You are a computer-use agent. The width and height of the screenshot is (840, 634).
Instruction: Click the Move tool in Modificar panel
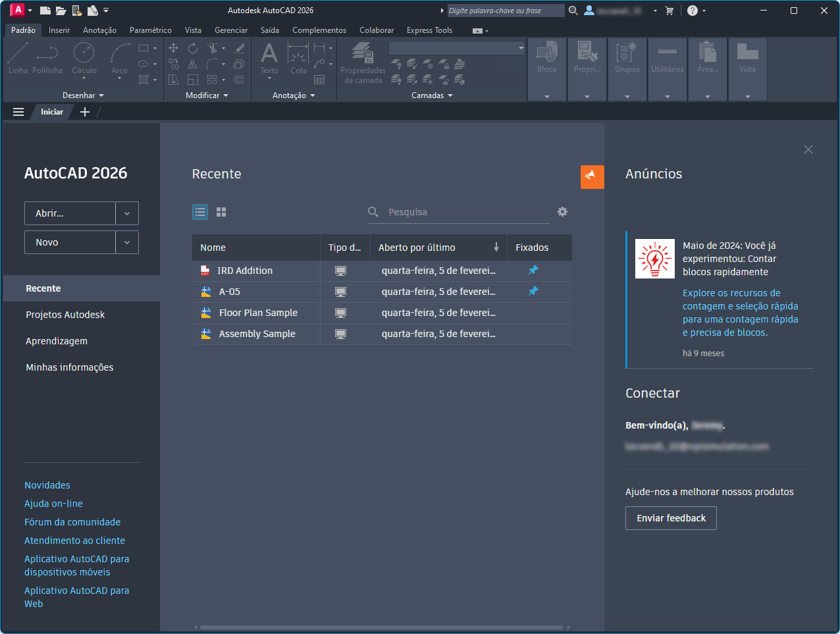click(173, 48)
